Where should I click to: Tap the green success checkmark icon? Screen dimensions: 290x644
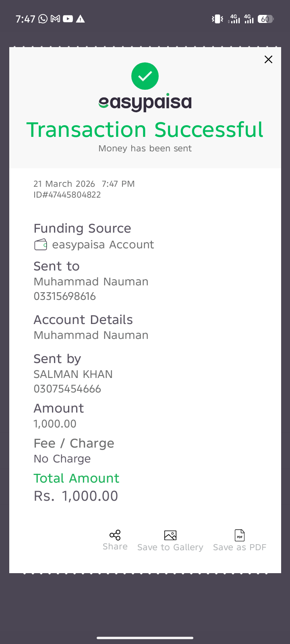tap(145, 76)
